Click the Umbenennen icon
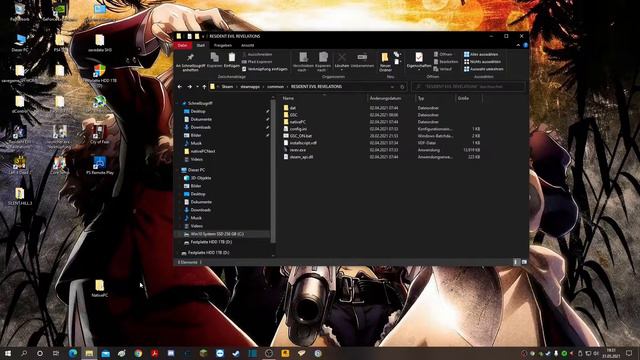This screenshot has height=360, width=640. [x=362, y=60]
